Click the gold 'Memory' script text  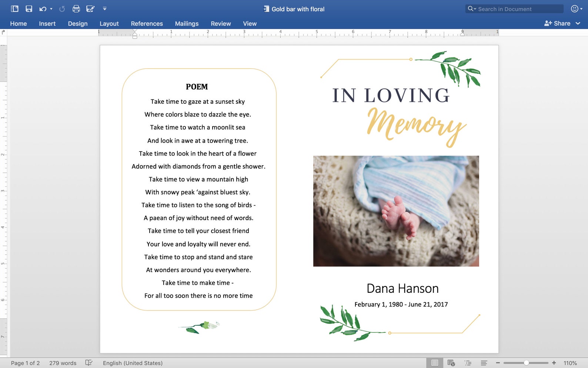pyautogui.click(x=417, y=127)
